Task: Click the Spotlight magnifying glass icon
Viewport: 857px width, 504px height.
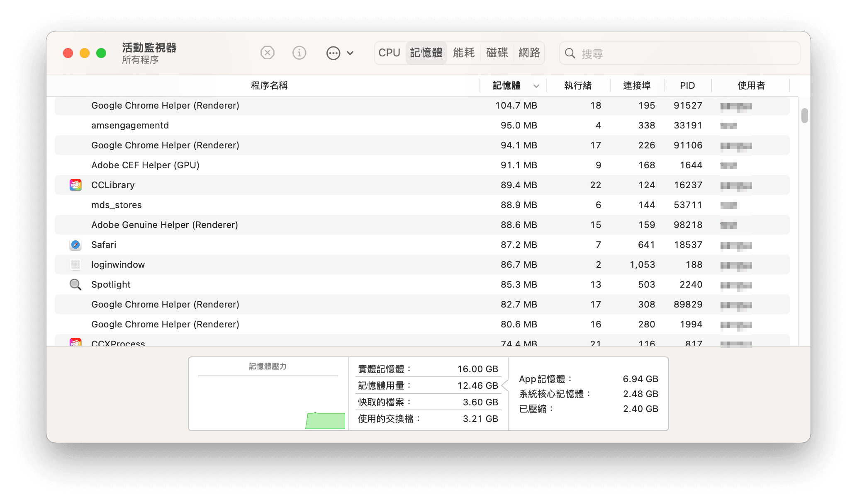Action: coord(75,284)
